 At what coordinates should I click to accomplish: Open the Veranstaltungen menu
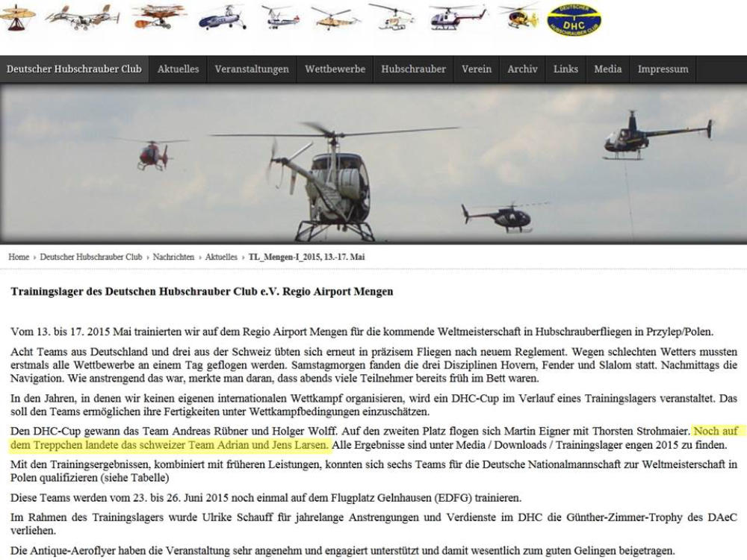252,69
